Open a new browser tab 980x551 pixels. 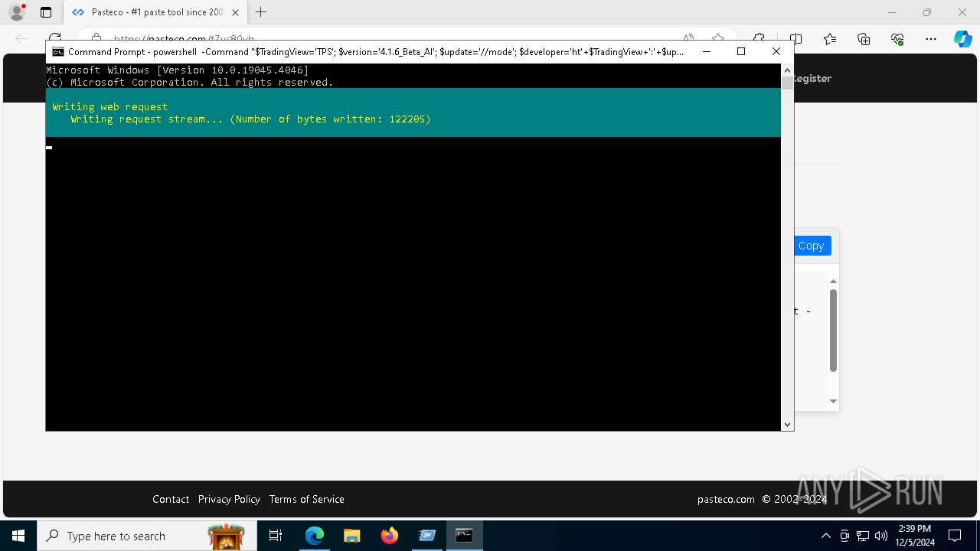click(261, 12)
